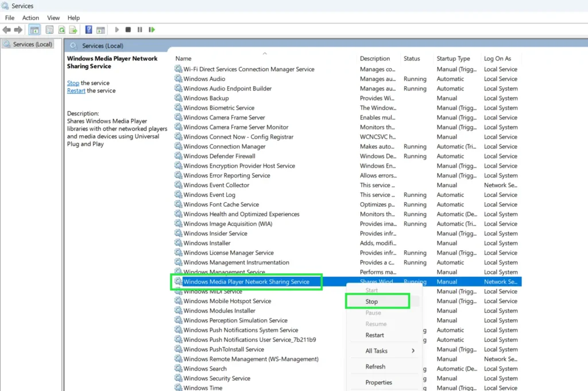Click the Forward navigation arrow
This screenshot has width=588, height=391.
tap(17, 29)
